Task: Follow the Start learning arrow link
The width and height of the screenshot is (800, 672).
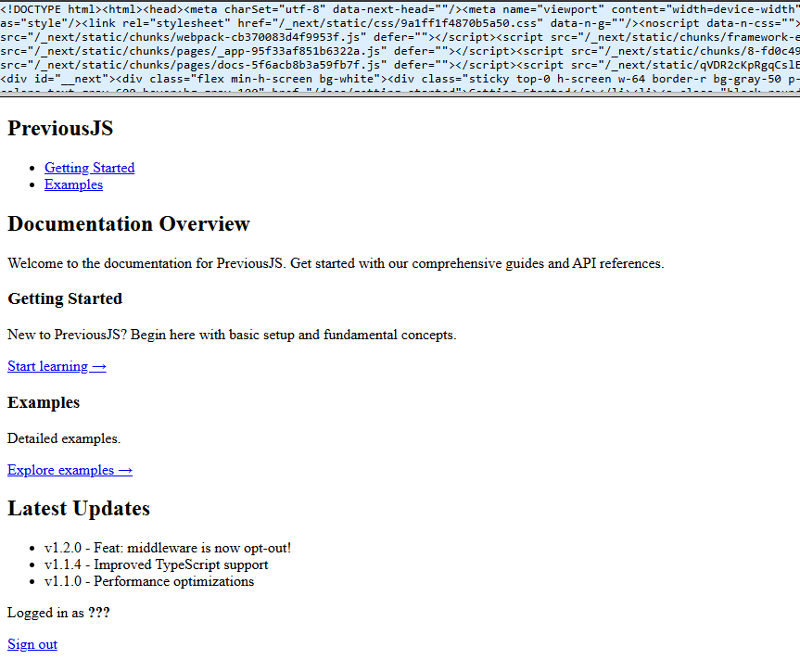Action: (x=57, y=366)
